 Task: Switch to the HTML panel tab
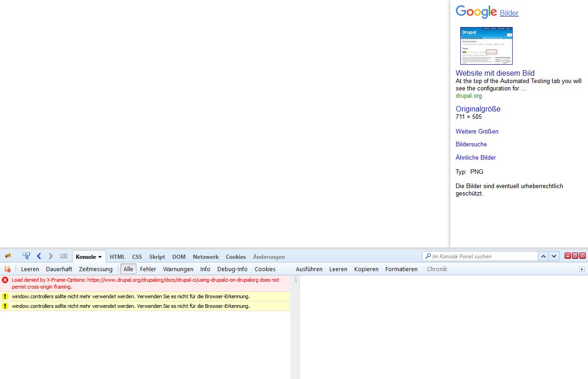pos(117,256)
